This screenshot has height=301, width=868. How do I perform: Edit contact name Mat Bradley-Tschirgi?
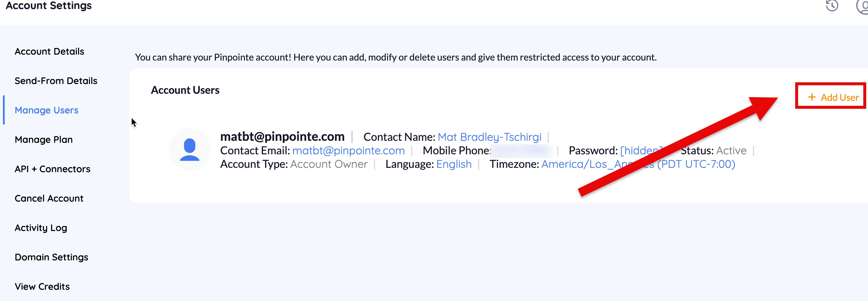pyautogui.click(x=489, y=137)
